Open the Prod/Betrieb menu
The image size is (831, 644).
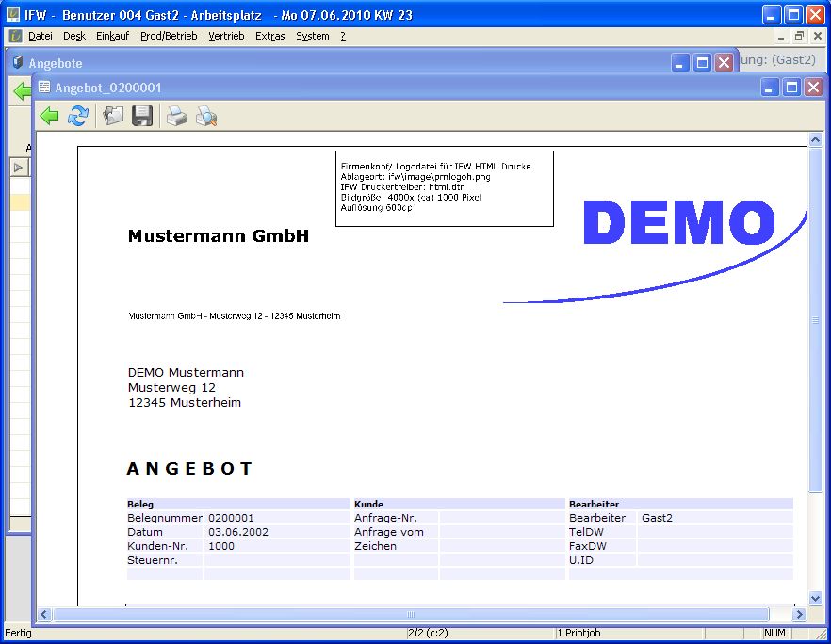169,36
